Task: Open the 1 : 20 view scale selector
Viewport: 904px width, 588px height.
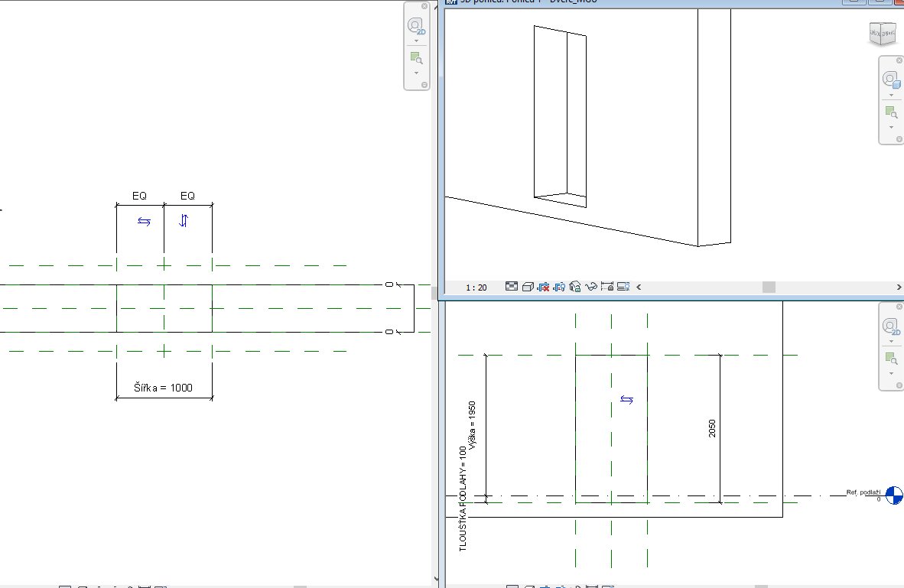Action: tap(476, 287)
